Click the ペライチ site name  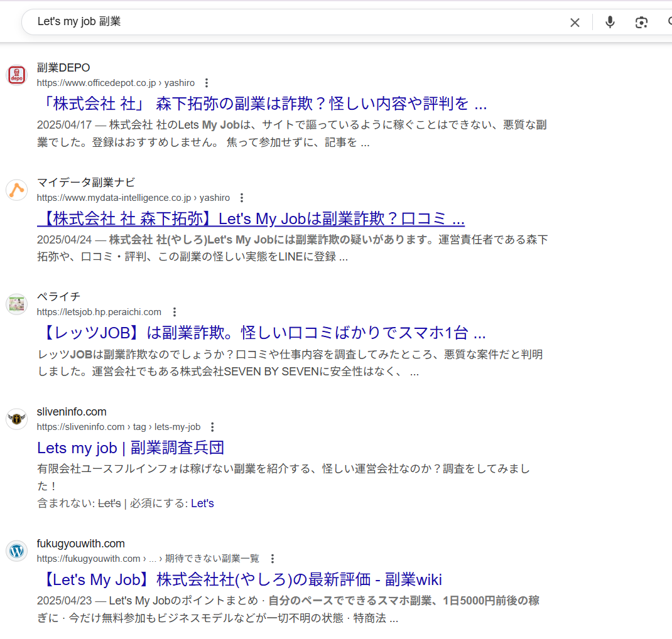point(58,297)
